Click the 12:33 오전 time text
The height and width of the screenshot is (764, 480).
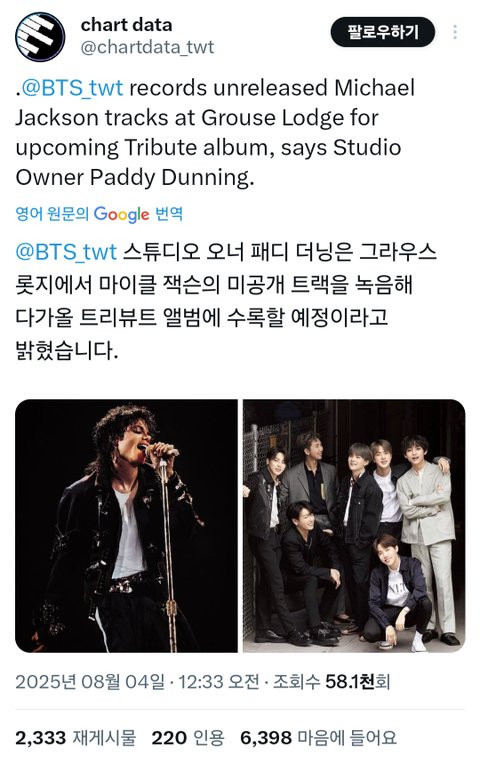218,681
